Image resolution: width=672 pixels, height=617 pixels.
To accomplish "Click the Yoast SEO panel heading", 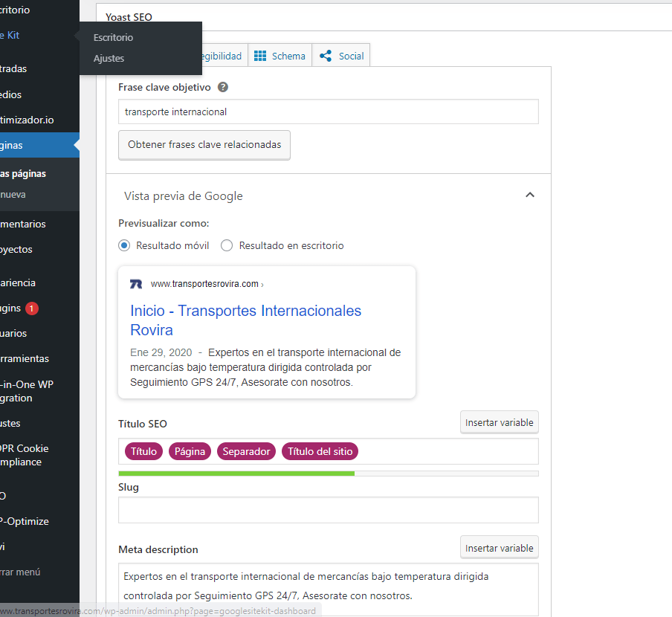I will click(129, 17).
